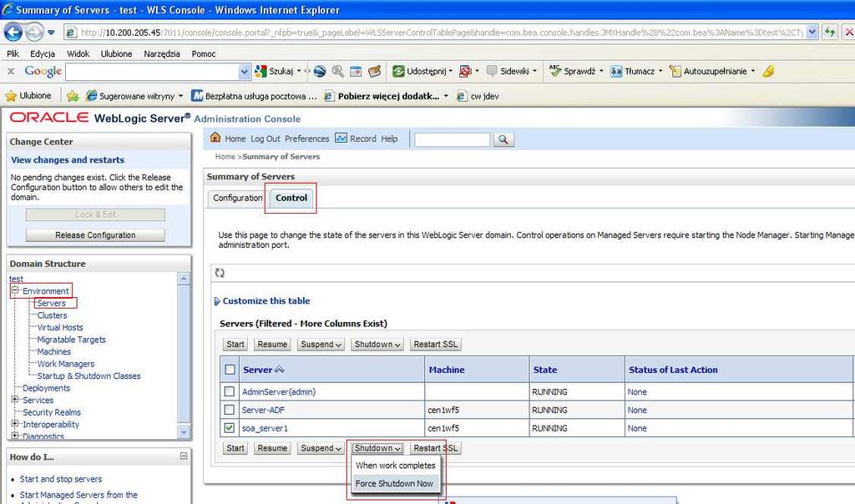Check the AdminServer(admin) row checkbox
This screenshot has width=855, height=504.
(x=230, y=391)
